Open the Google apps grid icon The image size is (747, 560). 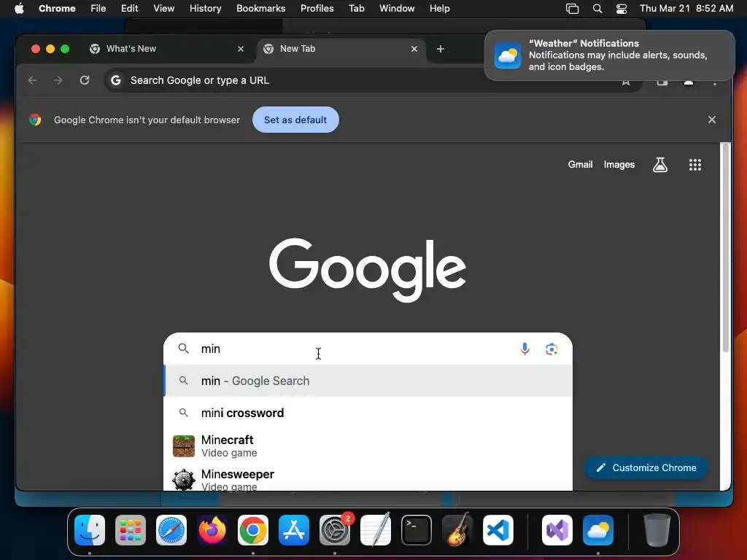click(695, 165)
